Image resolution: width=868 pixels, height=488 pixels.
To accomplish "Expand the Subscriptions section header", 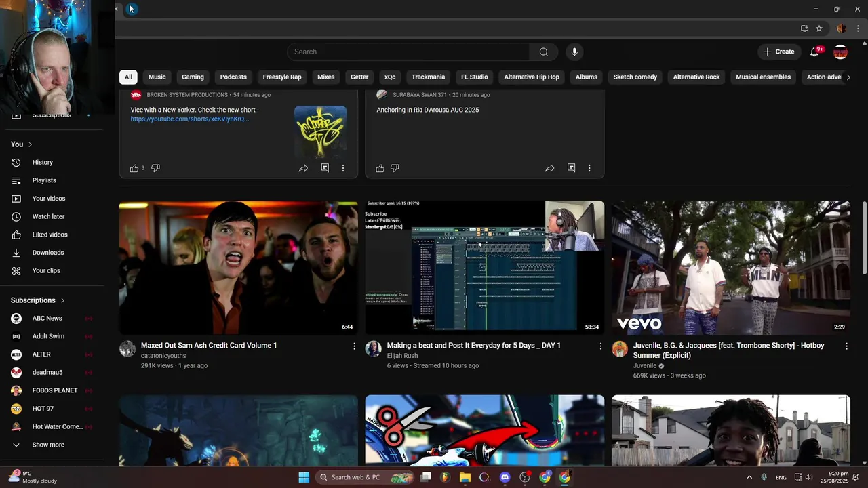I will (38, 300).
